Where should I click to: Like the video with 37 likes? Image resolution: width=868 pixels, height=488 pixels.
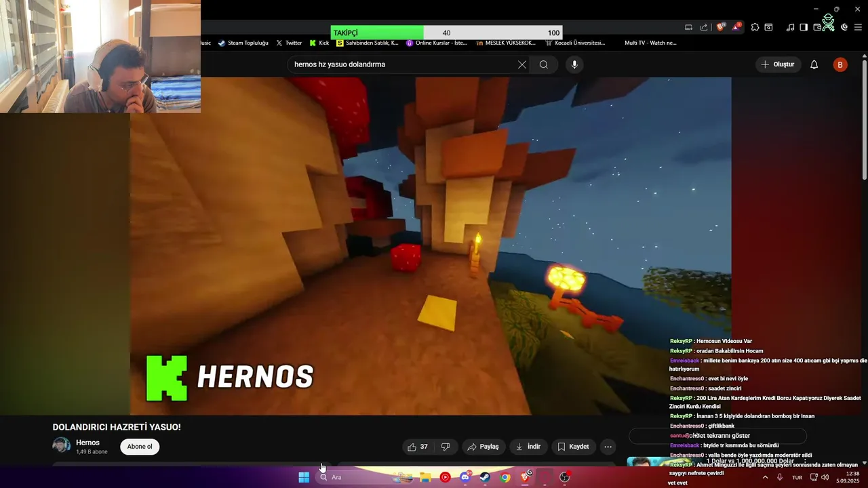point(418,447)
